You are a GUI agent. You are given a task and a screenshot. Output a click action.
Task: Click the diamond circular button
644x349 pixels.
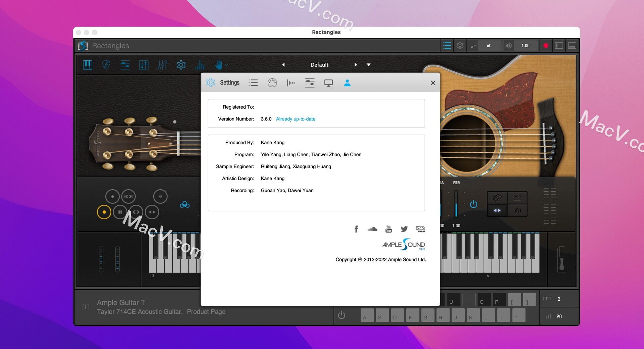click(x=112, y=196)
